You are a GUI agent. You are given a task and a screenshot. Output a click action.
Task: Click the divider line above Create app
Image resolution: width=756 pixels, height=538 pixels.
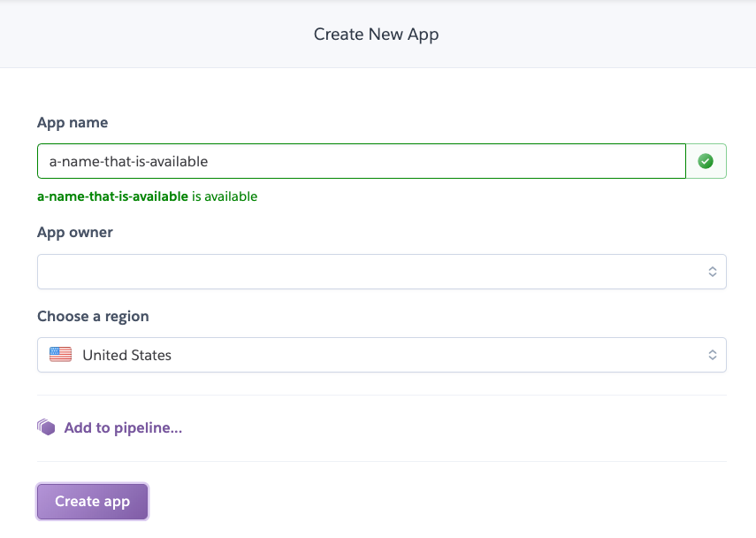pyautogui.click(x=381, y=461)
